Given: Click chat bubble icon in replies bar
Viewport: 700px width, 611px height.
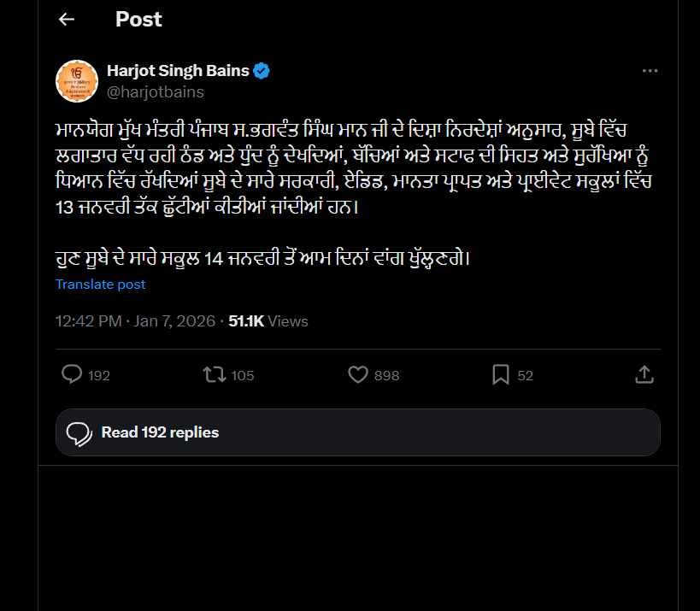Looking at the screenshot, I should point(79,432).
